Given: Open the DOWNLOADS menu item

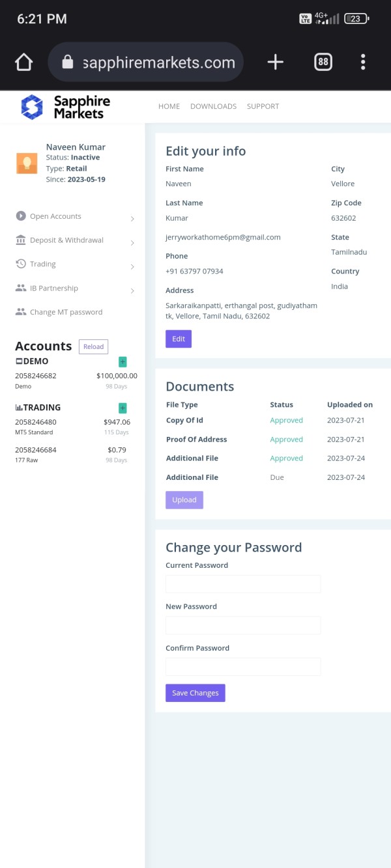Looking at the screenshot, I should (213, 106).
